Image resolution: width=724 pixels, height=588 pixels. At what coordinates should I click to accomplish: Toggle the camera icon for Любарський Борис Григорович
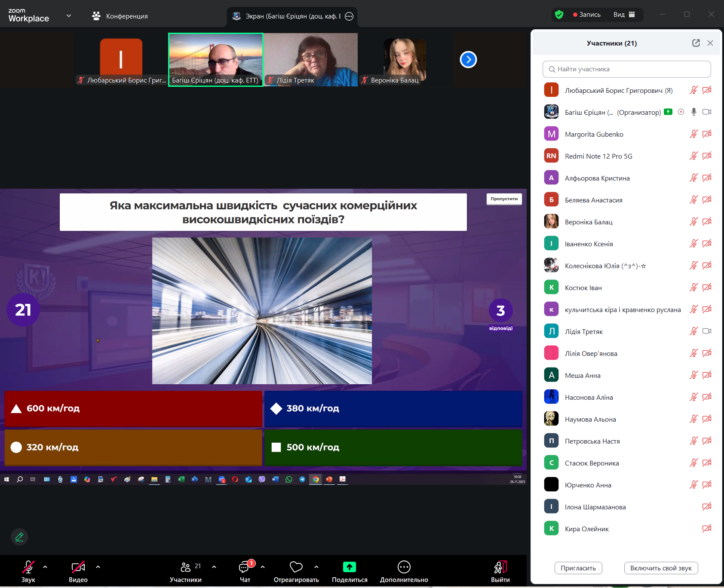[707, 90]
